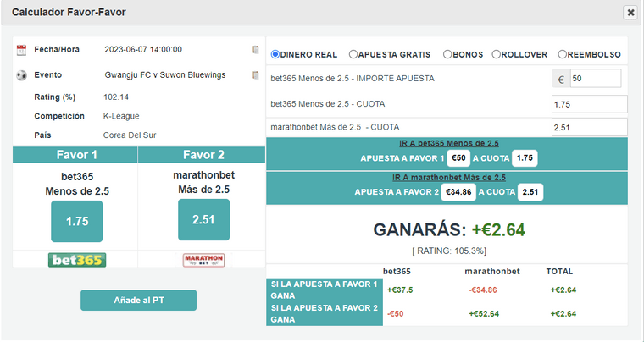Open the IR A marathonbet Más de 2.5 link

tap(449, 178)
